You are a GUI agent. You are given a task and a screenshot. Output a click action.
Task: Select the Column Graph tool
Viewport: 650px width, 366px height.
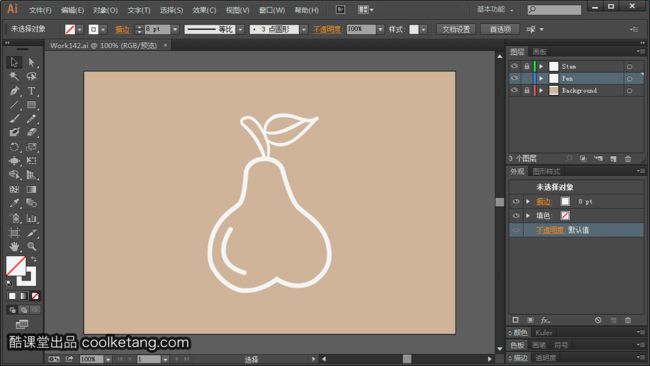tap(32, 218)
